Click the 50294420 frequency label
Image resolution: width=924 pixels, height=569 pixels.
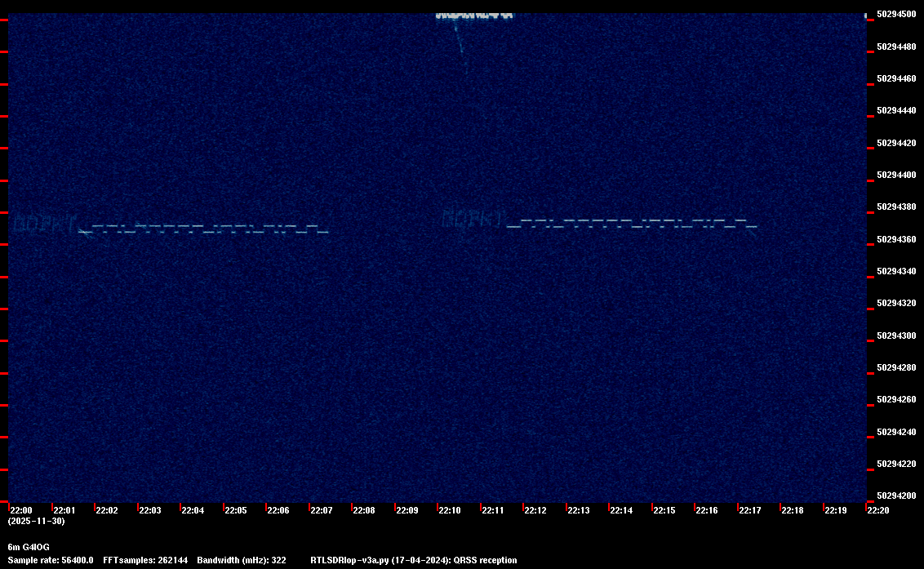[x=896, y=144]
